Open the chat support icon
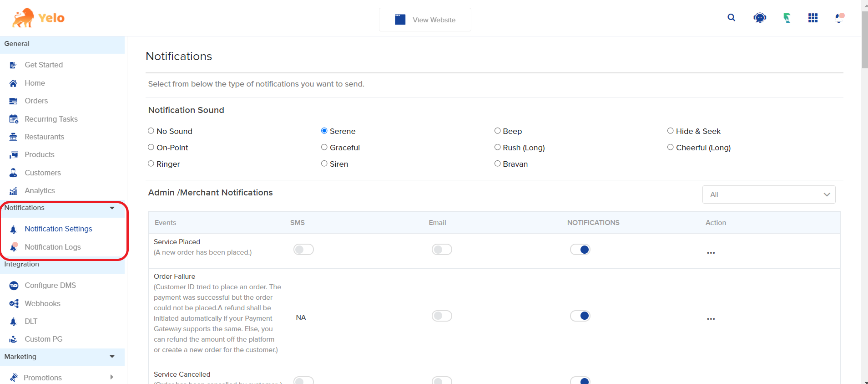The image size is (868, 384). coord(759,18)
